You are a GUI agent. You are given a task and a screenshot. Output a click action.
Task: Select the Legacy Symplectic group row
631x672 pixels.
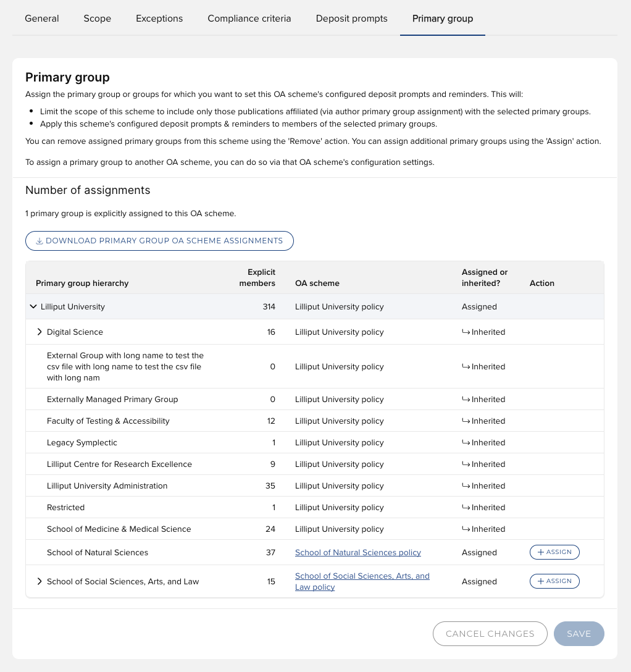click(82, 443)
